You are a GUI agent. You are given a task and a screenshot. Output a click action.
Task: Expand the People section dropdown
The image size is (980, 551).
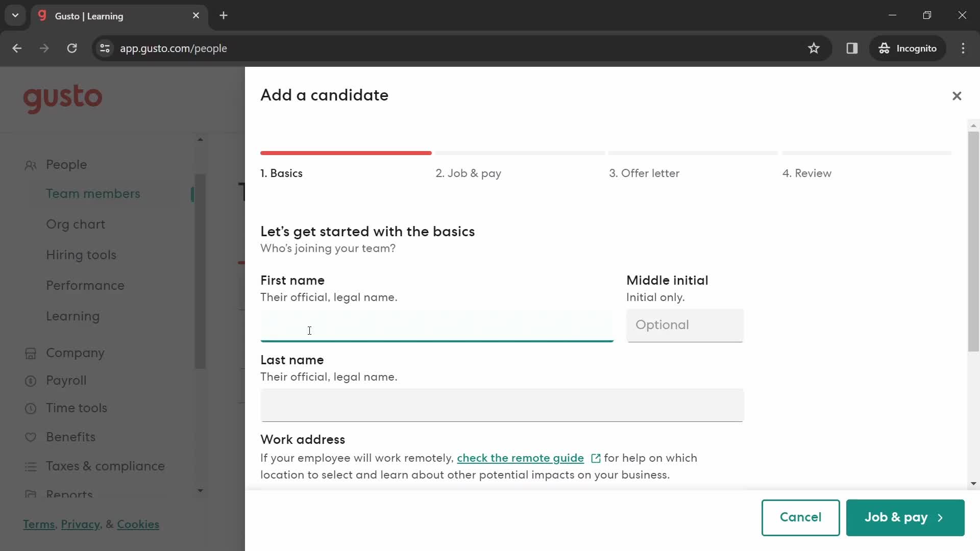click(x=66, y=164)
